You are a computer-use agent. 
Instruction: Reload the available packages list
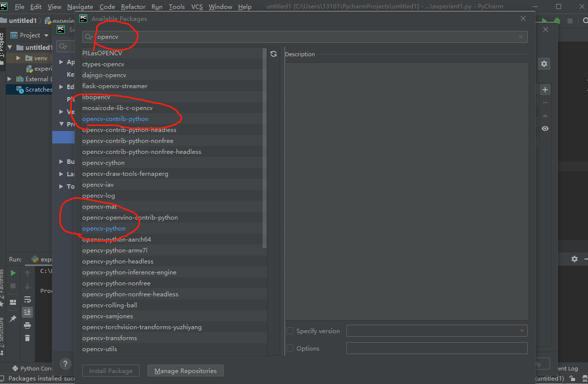274,54
